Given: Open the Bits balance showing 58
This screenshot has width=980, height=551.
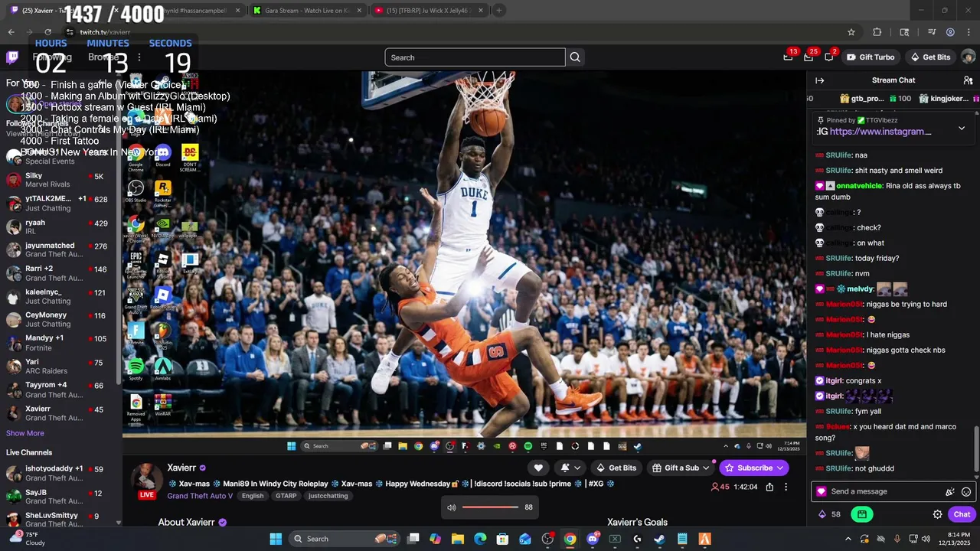Looking at the screenshot, I should coord(829,514).
